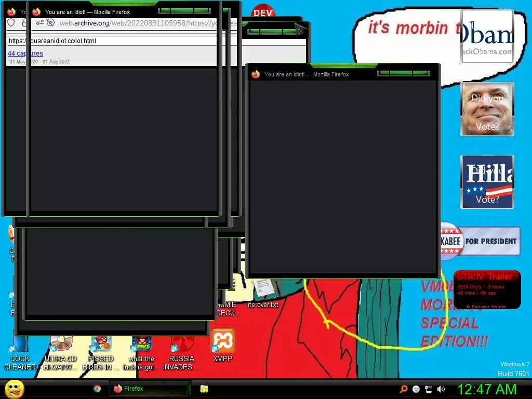
Task: Select the its over.txt file icon
Action: 263,294
